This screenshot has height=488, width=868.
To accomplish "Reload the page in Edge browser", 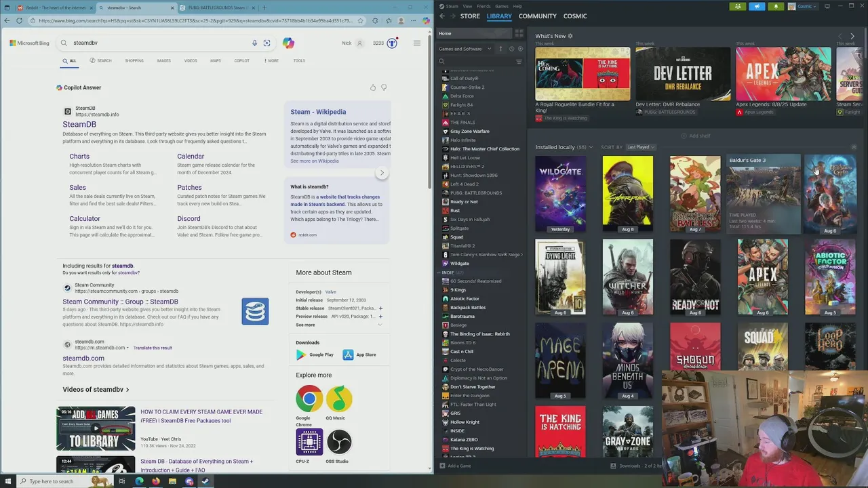I will (x=19, y=20).
